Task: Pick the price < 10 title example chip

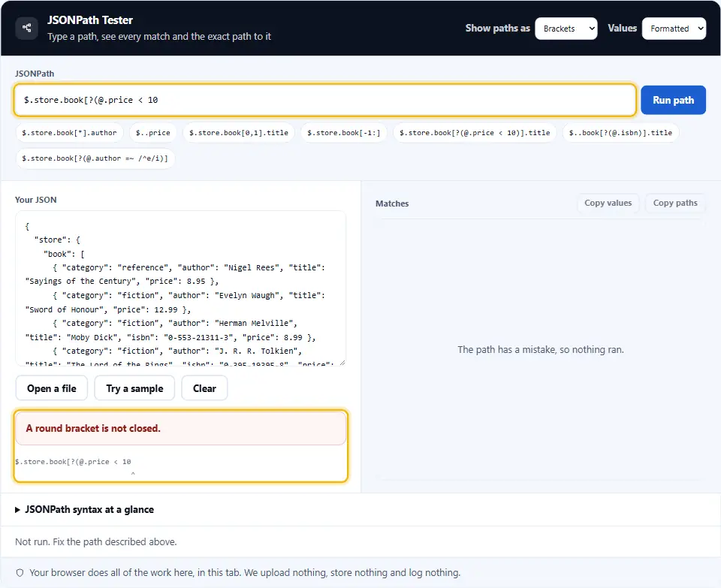Action: pos(475,133)
